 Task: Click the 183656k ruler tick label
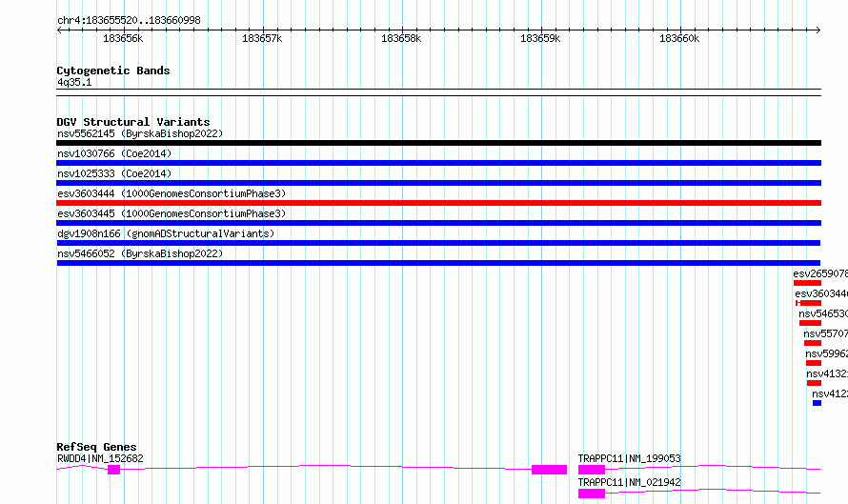click(123, 39)
